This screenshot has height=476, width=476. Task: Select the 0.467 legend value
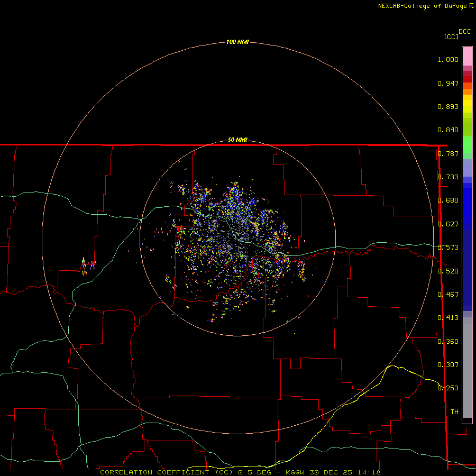448,295
